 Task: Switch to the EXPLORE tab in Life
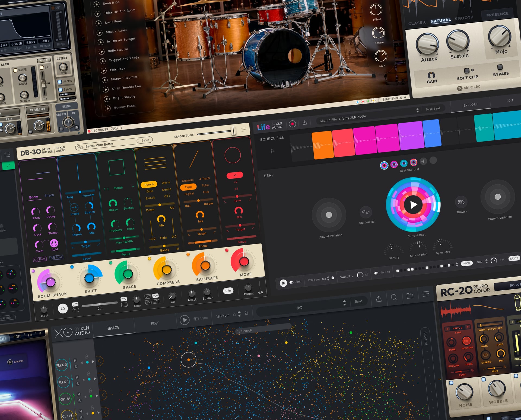tap(470, 104)
